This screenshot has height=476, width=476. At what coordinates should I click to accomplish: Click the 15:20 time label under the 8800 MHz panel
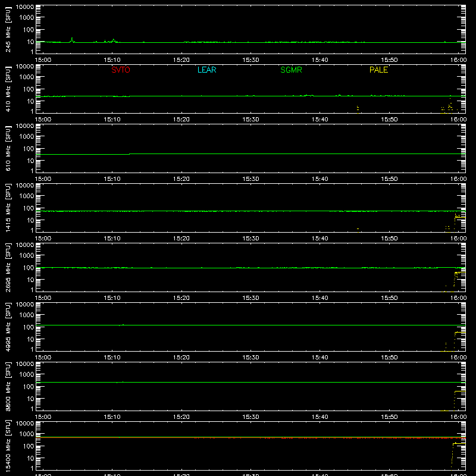point(181,417)
